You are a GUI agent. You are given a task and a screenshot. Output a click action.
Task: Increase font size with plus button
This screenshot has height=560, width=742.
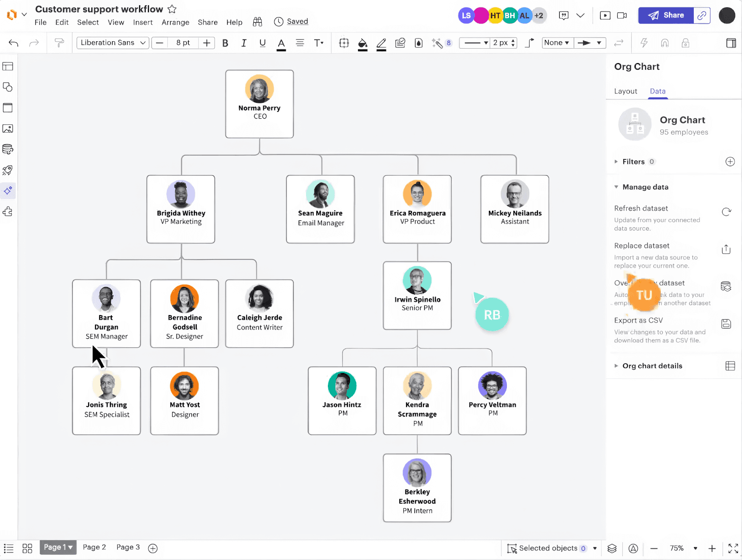tap(207, 43)
